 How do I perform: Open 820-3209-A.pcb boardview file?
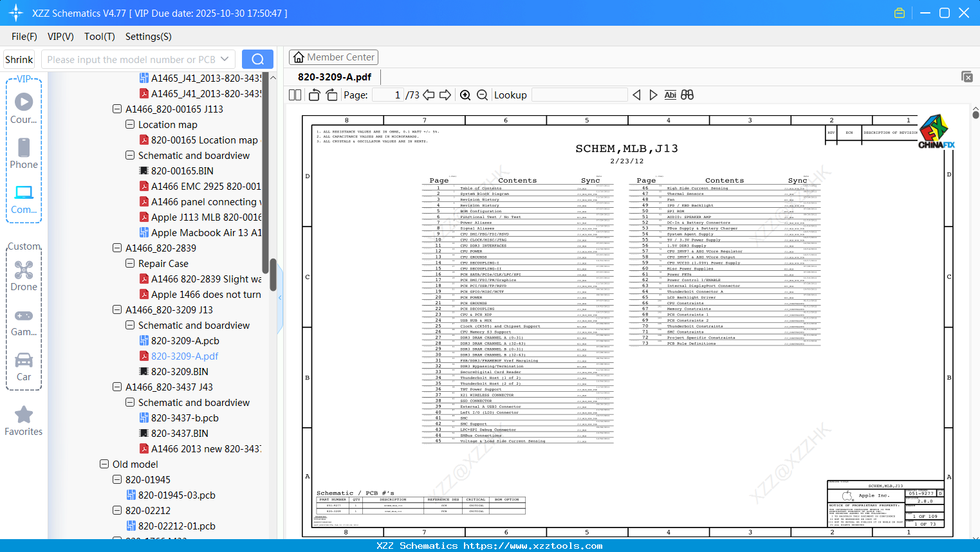click(185, 340)
